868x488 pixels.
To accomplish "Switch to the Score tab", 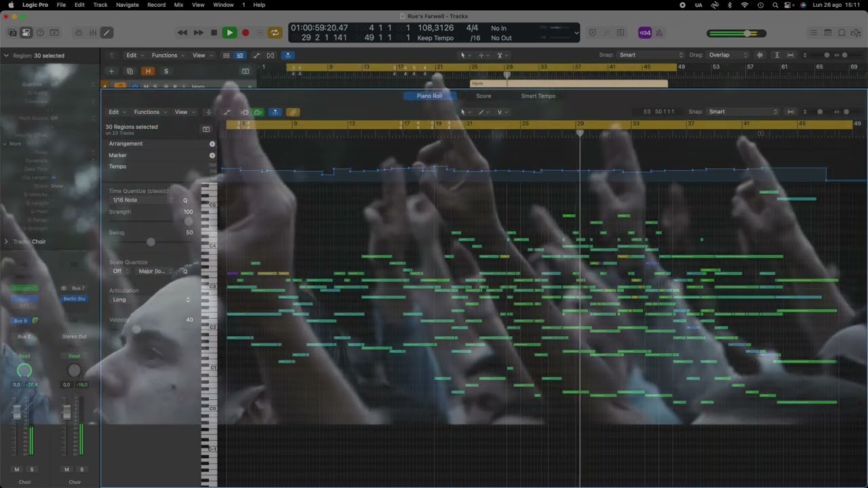I will point(484,96).
